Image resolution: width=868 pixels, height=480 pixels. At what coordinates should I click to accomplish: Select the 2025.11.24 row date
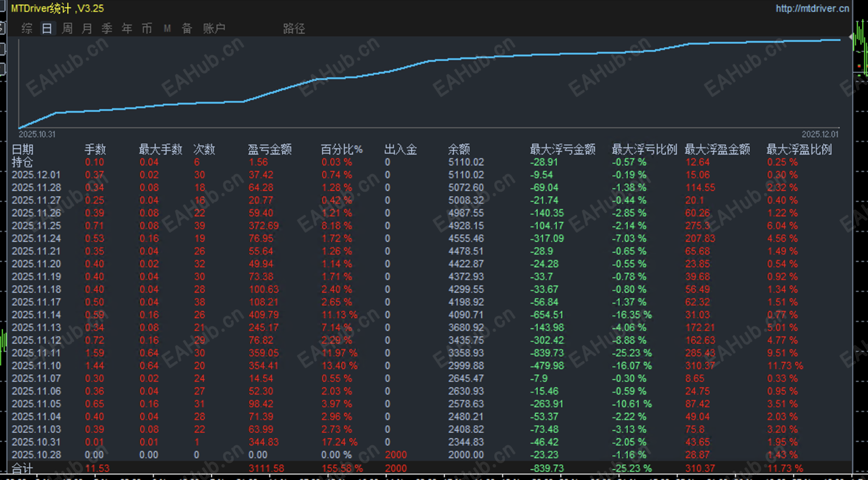coord(36,239)
